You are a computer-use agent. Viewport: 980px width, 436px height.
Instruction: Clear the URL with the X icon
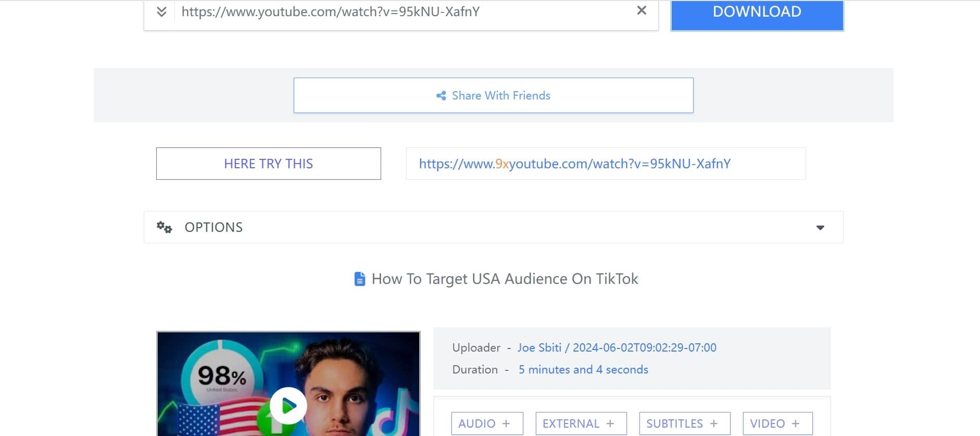click(642, 10)
